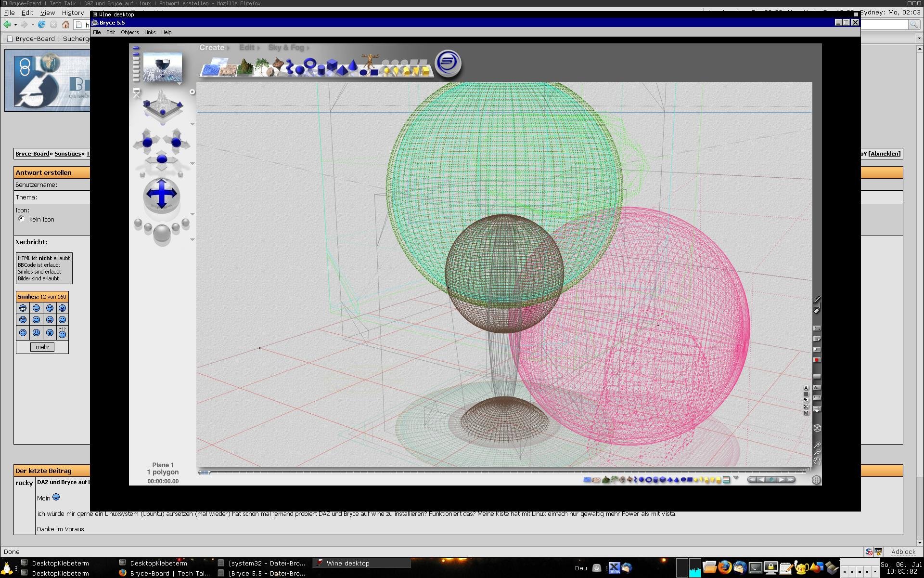Select the 'kein Icon' radio button
924x578 pixels.
pyautogui.click(x=21, y=219)
